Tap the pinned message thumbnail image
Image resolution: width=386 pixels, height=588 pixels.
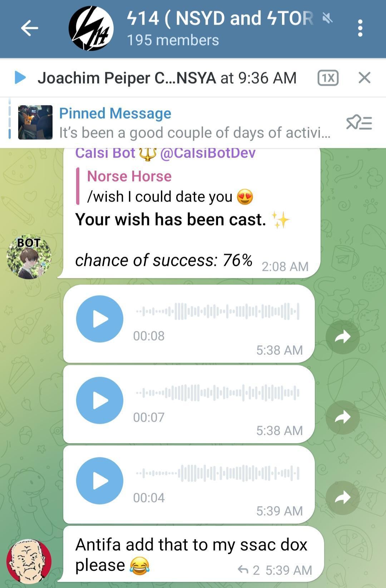tap(35, 122)
